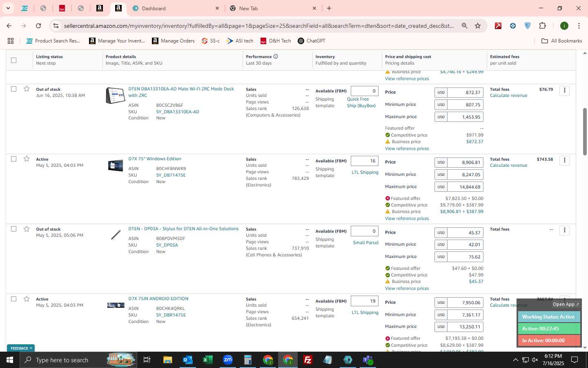This screenshot has width=588, height=368.
Task: Open Zoom from taskbar
Action: 227,360
